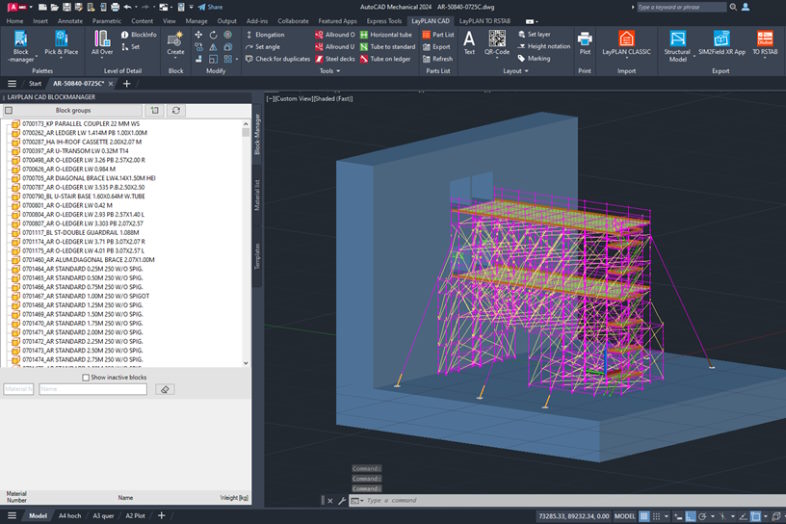Image resolution: width=786 pixels, height=524 pixels.
Task: Toggle the Block groups header checkbox
Action: (x=8, y=110)
